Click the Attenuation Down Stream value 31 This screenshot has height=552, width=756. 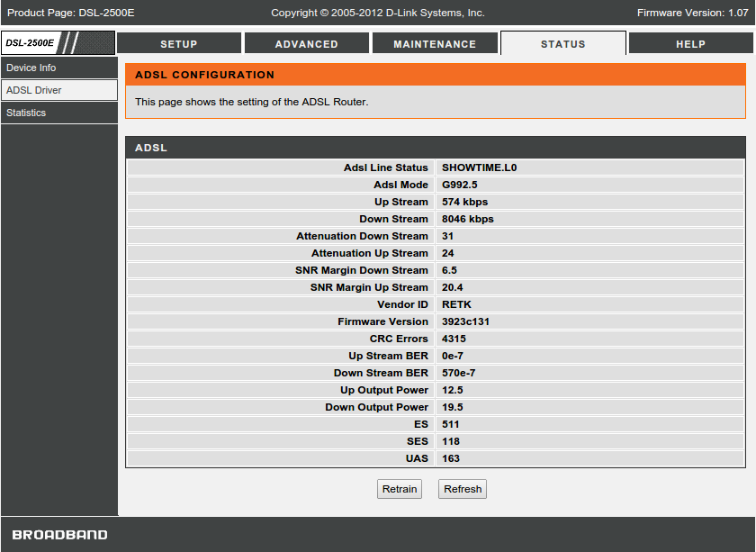point(447,236)
